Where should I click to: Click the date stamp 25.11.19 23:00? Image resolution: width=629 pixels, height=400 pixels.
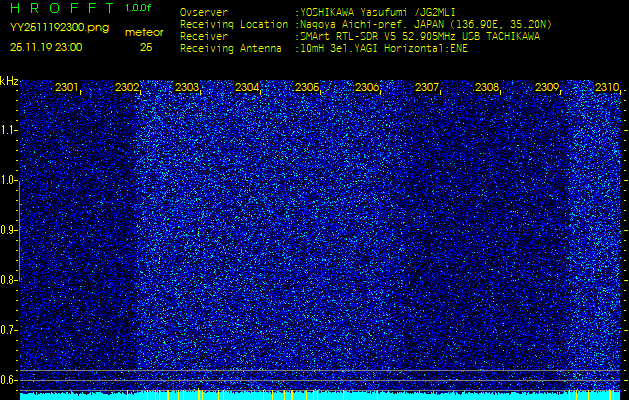[x=46, y=47]
